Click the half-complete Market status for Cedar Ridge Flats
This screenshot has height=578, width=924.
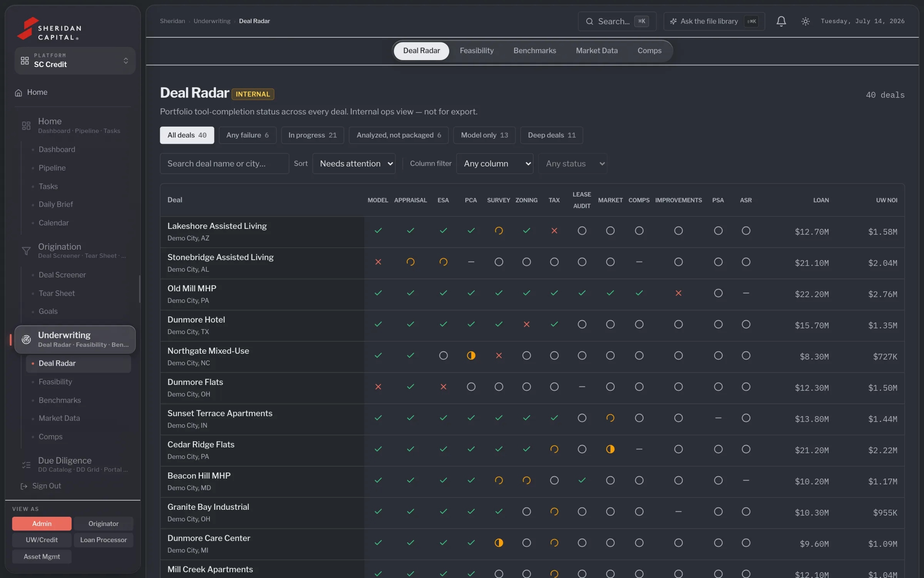[610, 449]
